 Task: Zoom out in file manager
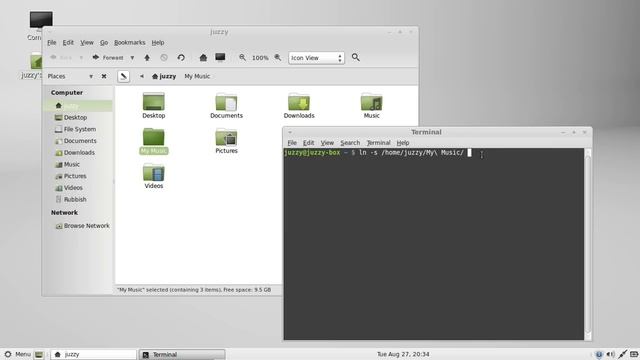242,58
